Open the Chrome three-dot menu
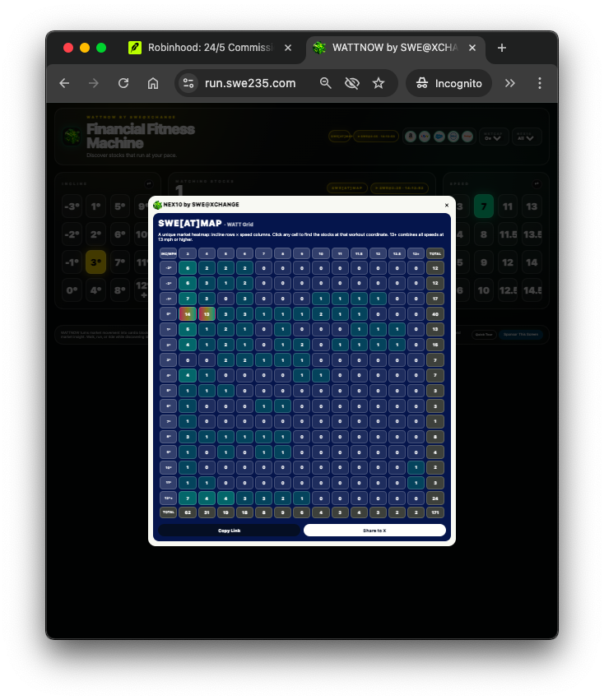Viewport: 604px width, 700px height. [540, 83]
